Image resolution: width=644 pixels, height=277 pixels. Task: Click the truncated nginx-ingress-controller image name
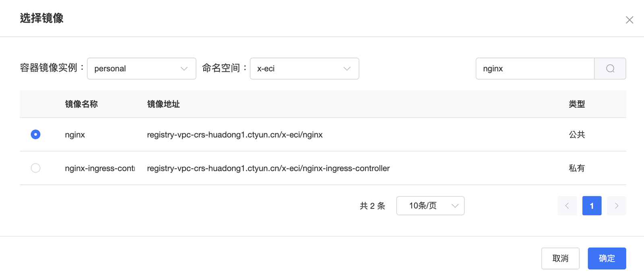[99, 168]
